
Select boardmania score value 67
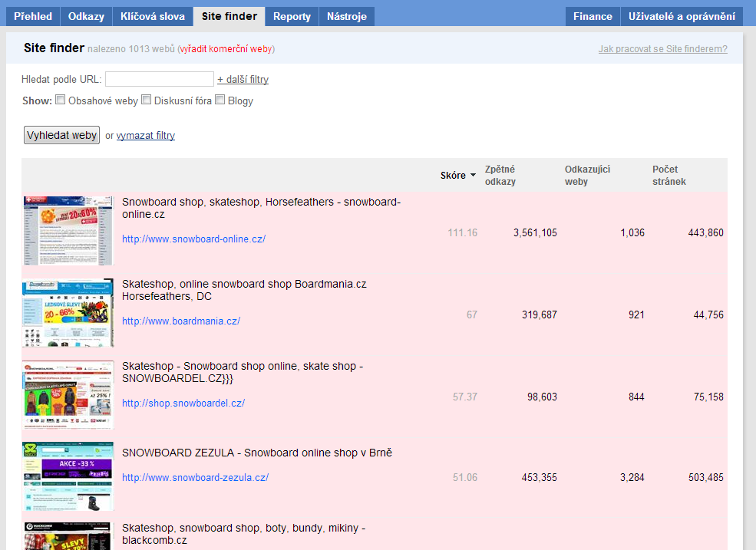(x=472, y=315)
